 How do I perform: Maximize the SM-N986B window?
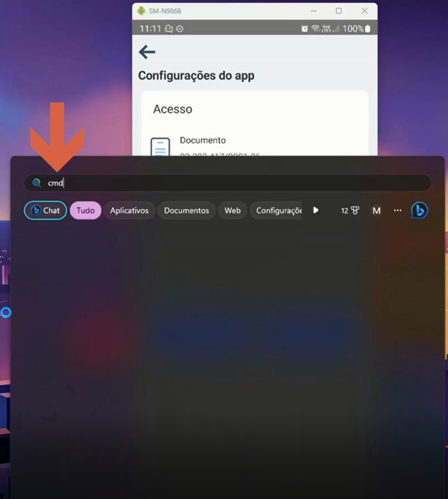(339, 11)
